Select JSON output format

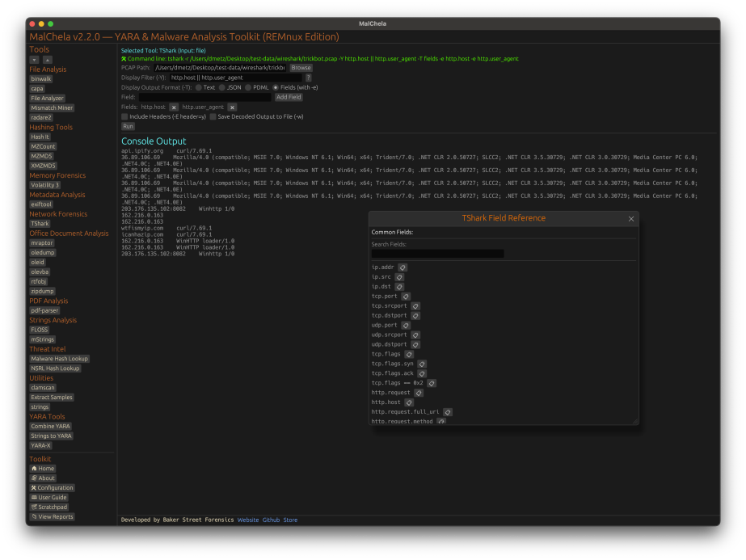tap(222, 87)
